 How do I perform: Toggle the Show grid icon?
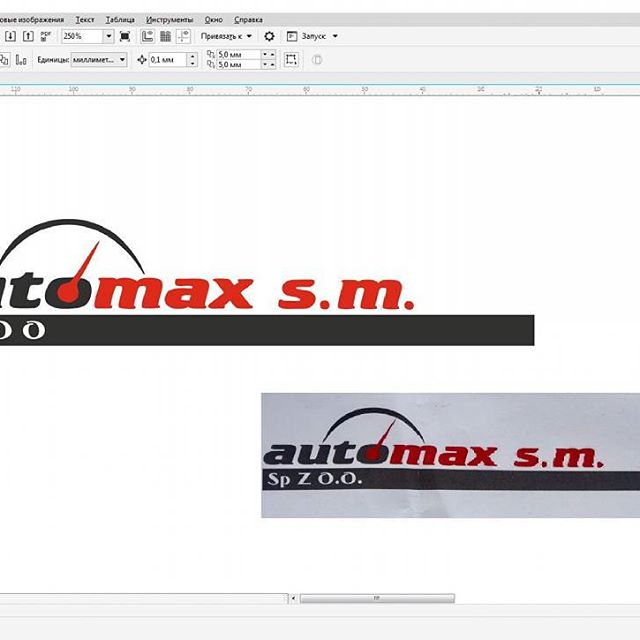pyautogui.click(x=165, y=36)
